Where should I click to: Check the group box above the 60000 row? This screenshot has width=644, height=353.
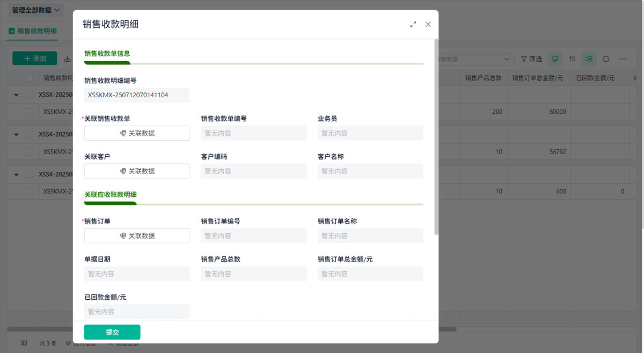[30, 95]
